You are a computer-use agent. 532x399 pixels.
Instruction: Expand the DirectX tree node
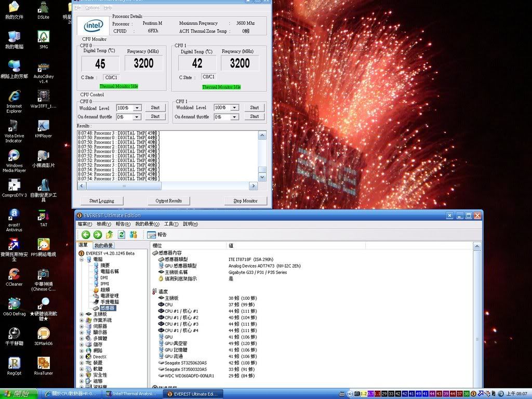(x=82, y=357)
